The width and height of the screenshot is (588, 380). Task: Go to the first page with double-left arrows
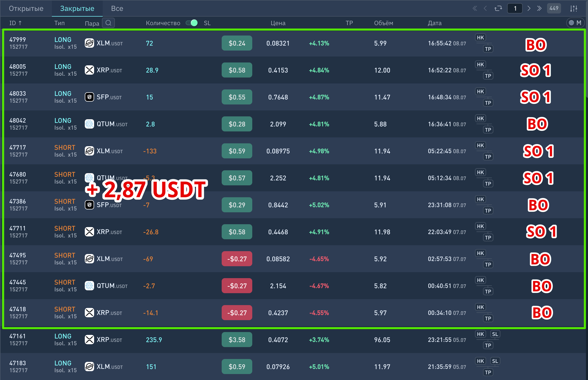tap(475, 9)
